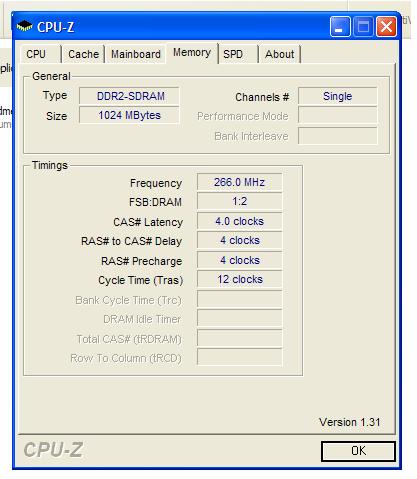Click the CPU-Z title bar text
This screenshot has width=417, height=479.
[55, 27]
